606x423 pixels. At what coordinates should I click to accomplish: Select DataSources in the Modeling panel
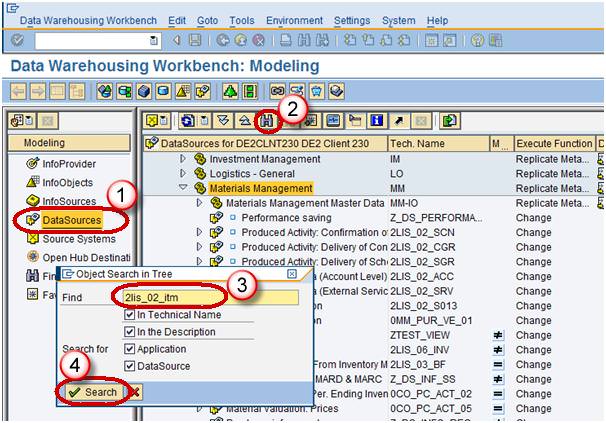click(x=74, y=220)
